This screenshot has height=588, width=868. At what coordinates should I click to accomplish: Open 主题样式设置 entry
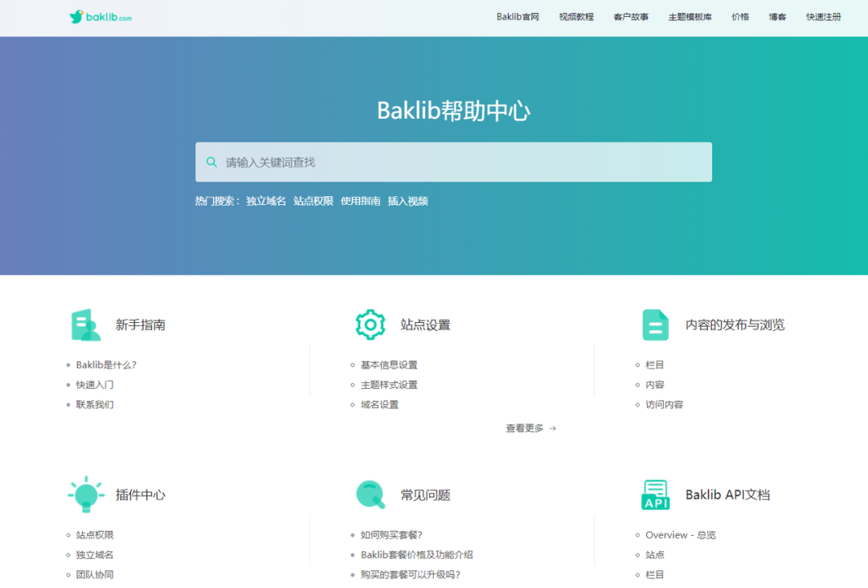pos(389,385)
